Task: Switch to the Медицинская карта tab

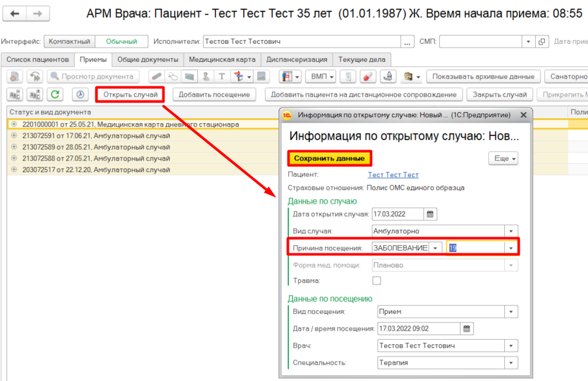Action: (x=222, y=59)
